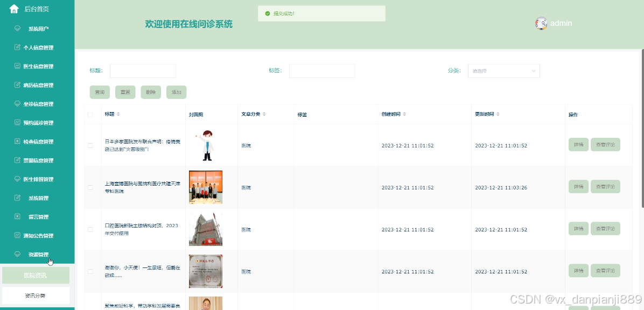The height and width of the screenshot is (310, 644).
Task: Click the icon beside 留言管理
Action: click(x=17, y=216)
